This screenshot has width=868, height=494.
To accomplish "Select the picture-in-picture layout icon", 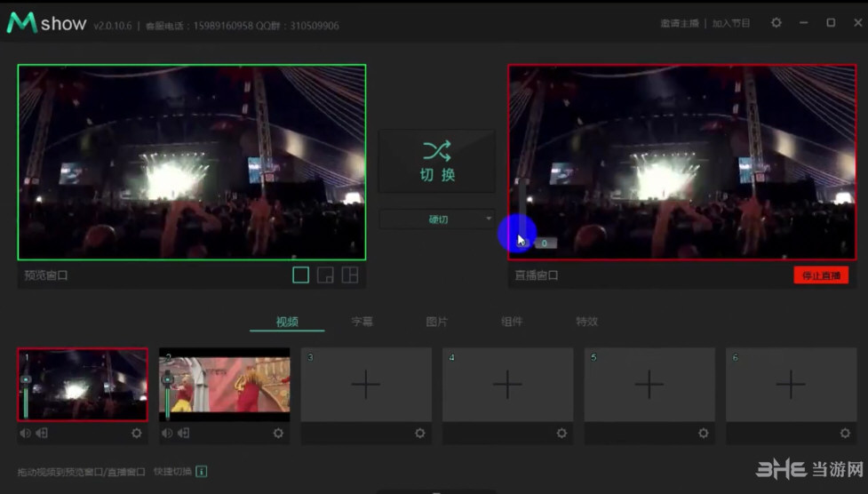I will (x=325, y=275).
